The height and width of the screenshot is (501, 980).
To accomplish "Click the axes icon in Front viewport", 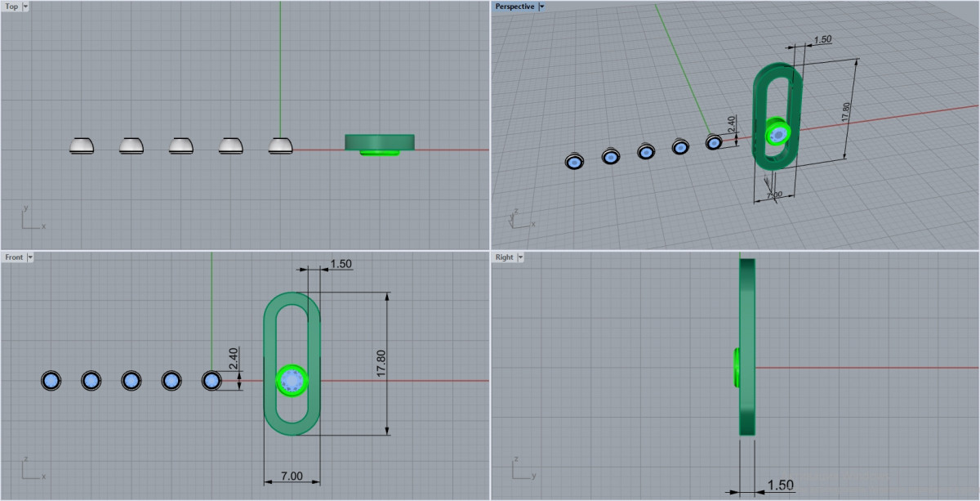I will [31, 469].
